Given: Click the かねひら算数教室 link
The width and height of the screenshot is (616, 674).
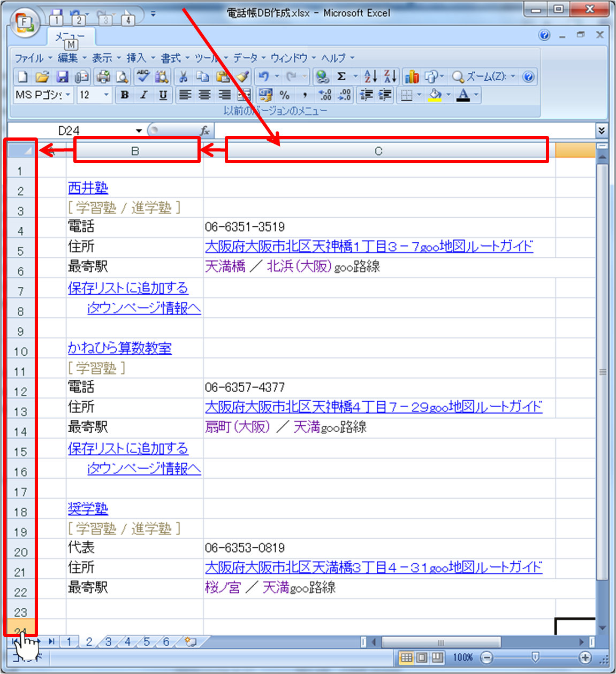Looking at the screenshot, I should [119, 348].
